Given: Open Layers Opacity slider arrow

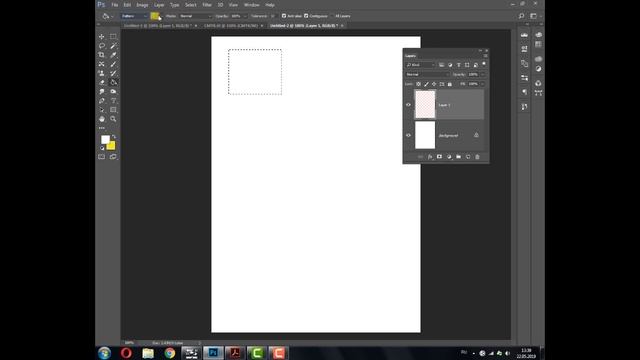Looking at the screenshot, I should tap(482, 74).
